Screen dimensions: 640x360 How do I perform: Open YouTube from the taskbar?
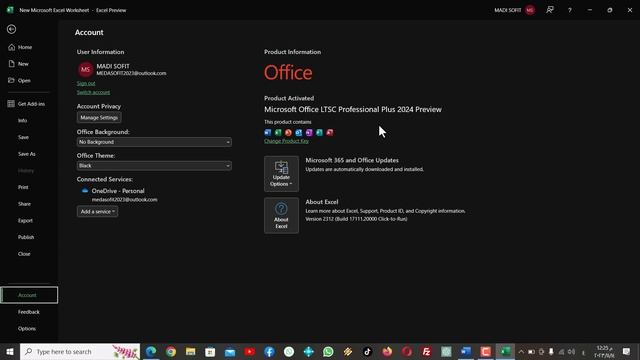coord(250,351)
